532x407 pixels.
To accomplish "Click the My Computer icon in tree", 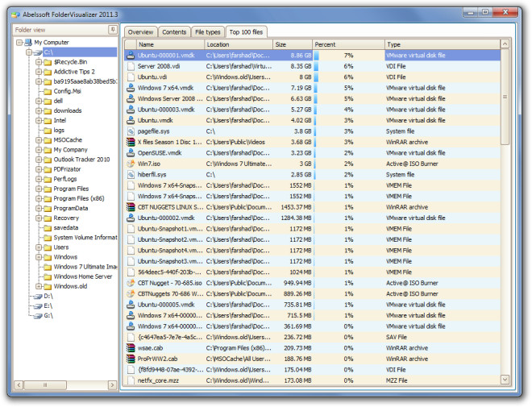I will pyautogui.click(x=28, y=43).
